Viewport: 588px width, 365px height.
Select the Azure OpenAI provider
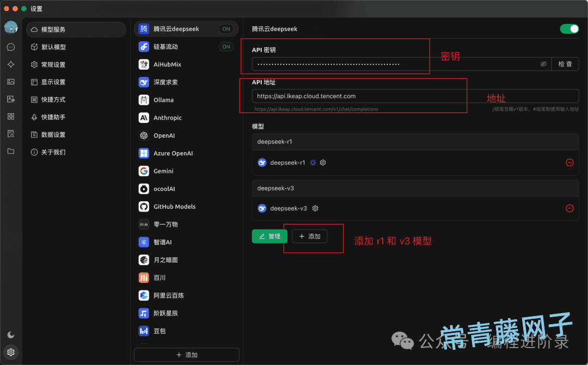tap(186, 153)
